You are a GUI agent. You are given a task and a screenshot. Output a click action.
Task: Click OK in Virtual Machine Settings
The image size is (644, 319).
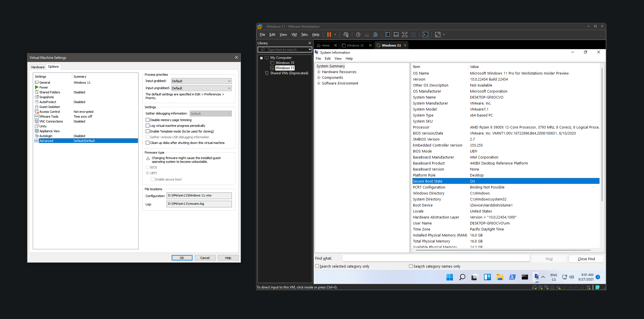pyautogui.click(x=182, y=258)
